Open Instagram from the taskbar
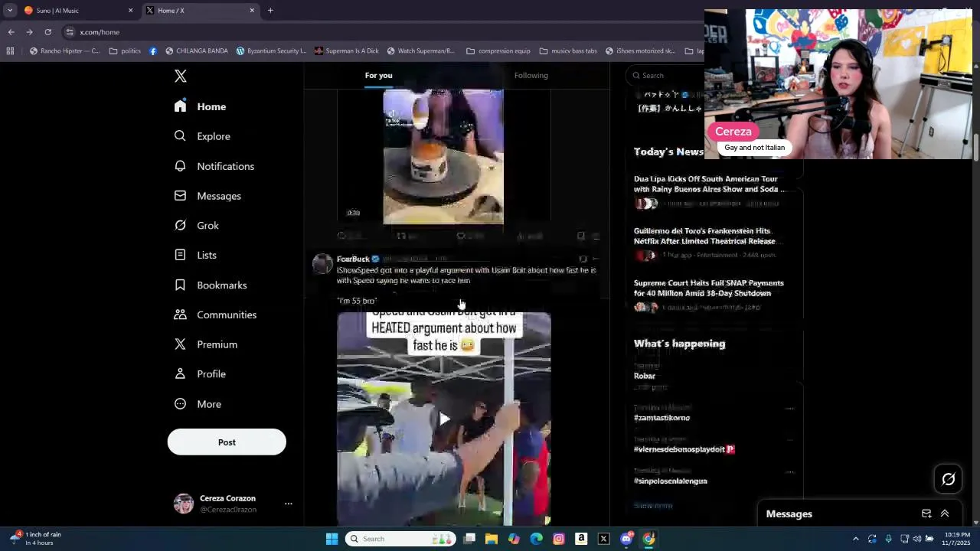Screen dimensions: 980x551 pyautogui.click(x=559, y=539)
